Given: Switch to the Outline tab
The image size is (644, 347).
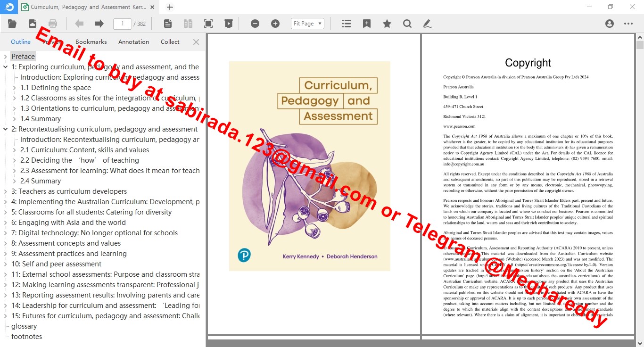Looking at the screenshot, I should [21, 42].
